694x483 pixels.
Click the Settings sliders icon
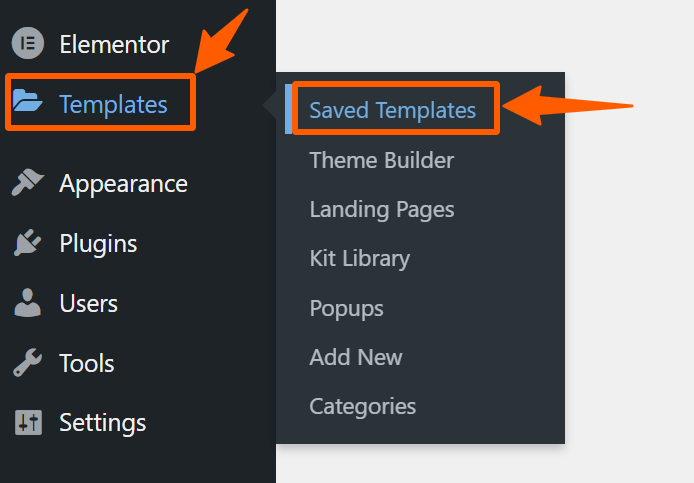coord(28,422)
